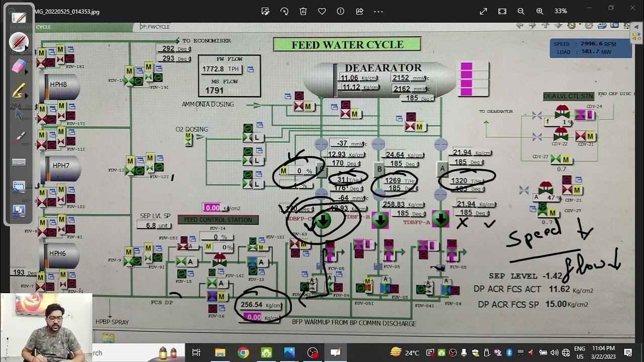This screenshot has width=644, height=362.
Task: Click the FEED WATER CYCLE title banner
Action: pyautogui.click(x=347, y=45)
